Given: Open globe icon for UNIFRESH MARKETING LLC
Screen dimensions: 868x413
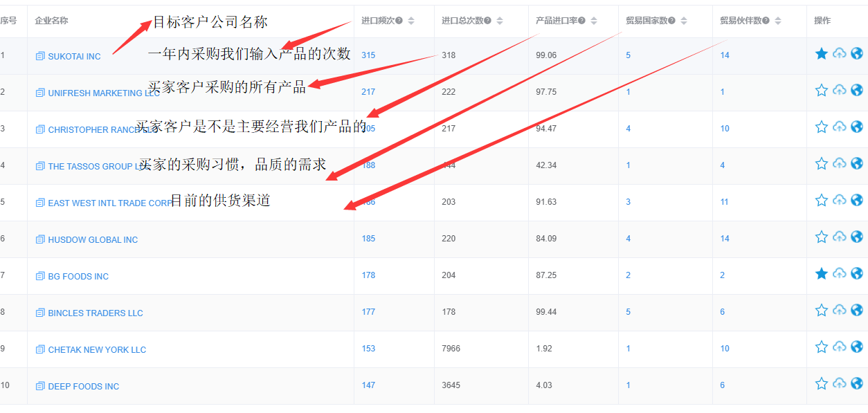Looking at the screenshot, I should point(857,90).
